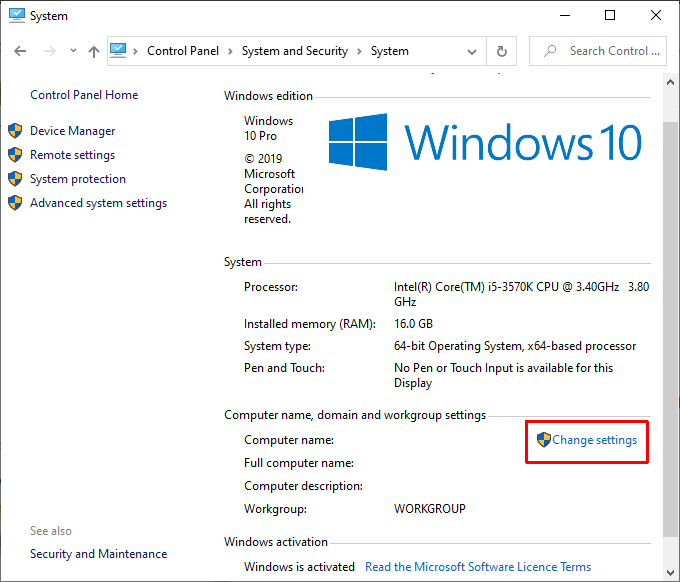Click the Device Manager shield icon
This screenshot has width=680, height=582.
(15, 131)
